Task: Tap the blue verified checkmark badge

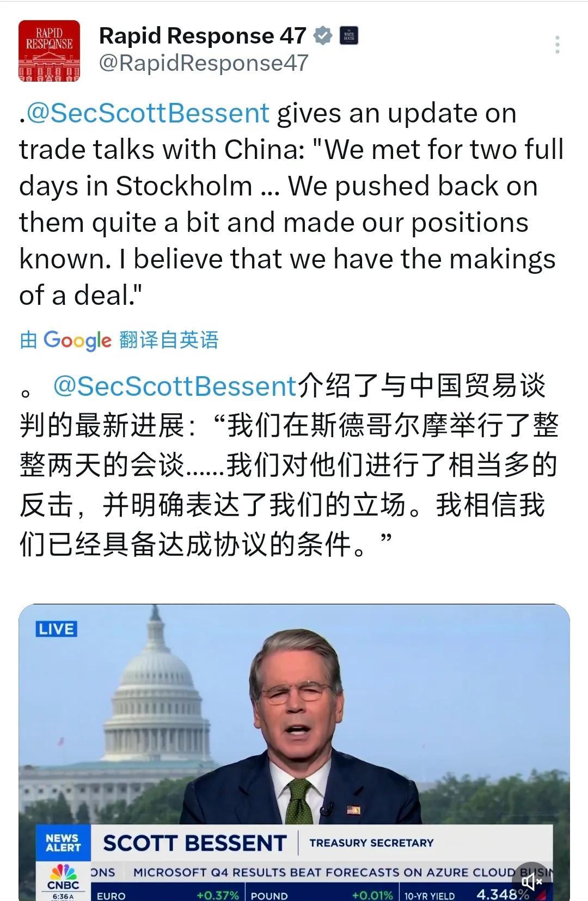Action: [323, 36]
